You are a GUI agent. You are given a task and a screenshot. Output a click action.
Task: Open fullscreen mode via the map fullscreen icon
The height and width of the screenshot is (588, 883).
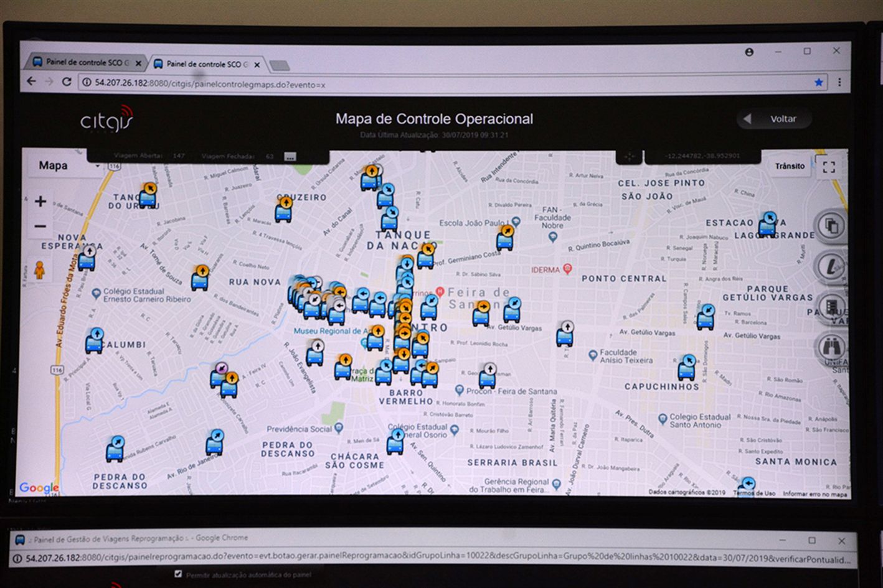point(829,166)
